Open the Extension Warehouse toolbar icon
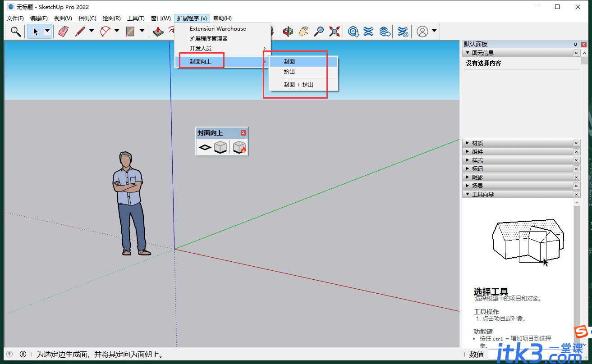Image resolution: width=592 pixels, height=364 pixels. (x=368, y=31)
